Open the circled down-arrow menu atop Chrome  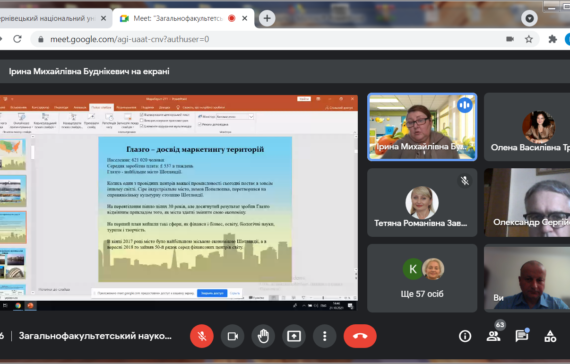(x=529, y=18)
